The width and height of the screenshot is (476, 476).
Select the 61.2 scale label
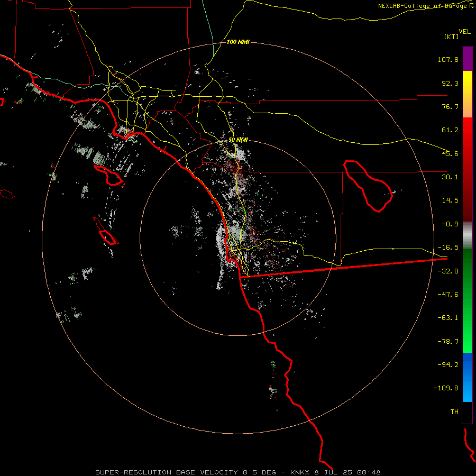(x=450, y=130)
